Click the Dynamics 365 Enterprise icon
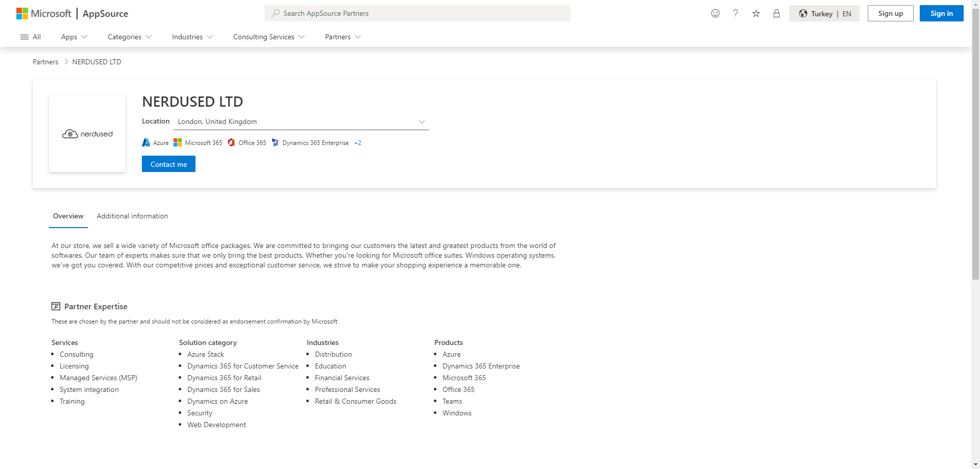Viewport: 980px width, 469px height. (275, 143)
